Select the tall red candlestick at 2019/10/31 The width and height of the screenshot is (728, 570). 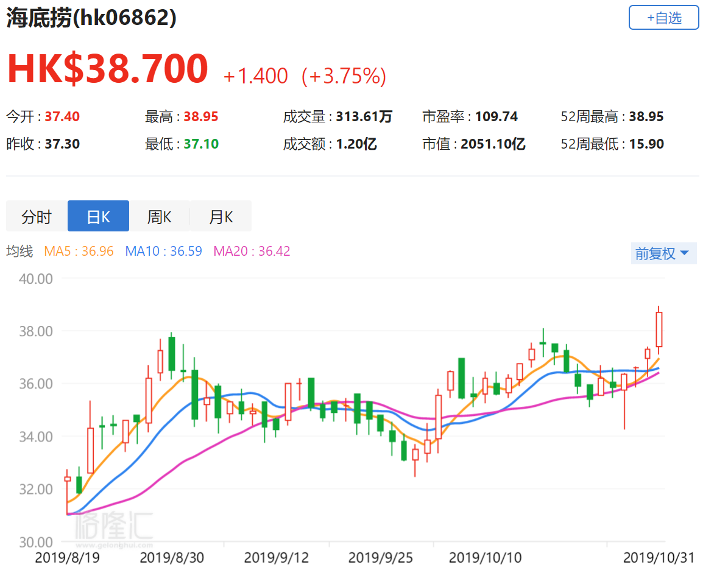click(659, 329)
